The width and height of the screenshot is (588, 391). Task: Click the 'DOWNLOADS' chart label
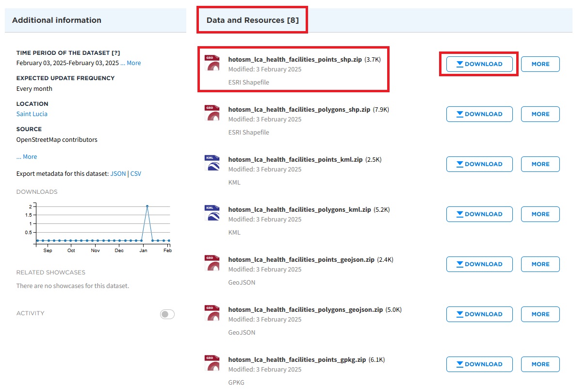[x=37, y=192]
